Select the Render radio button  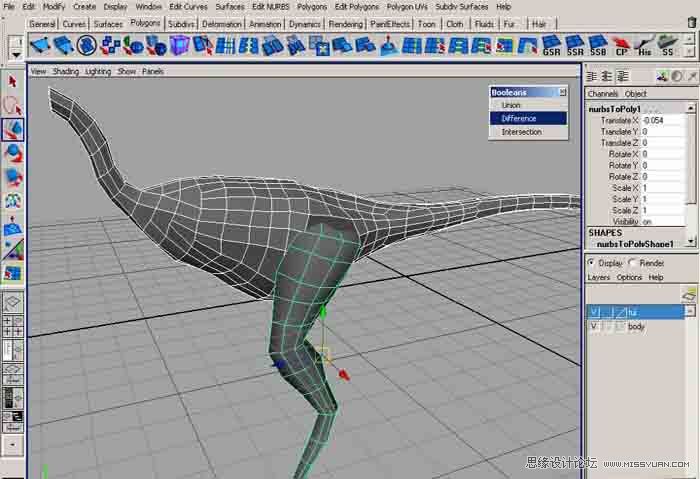631,263
